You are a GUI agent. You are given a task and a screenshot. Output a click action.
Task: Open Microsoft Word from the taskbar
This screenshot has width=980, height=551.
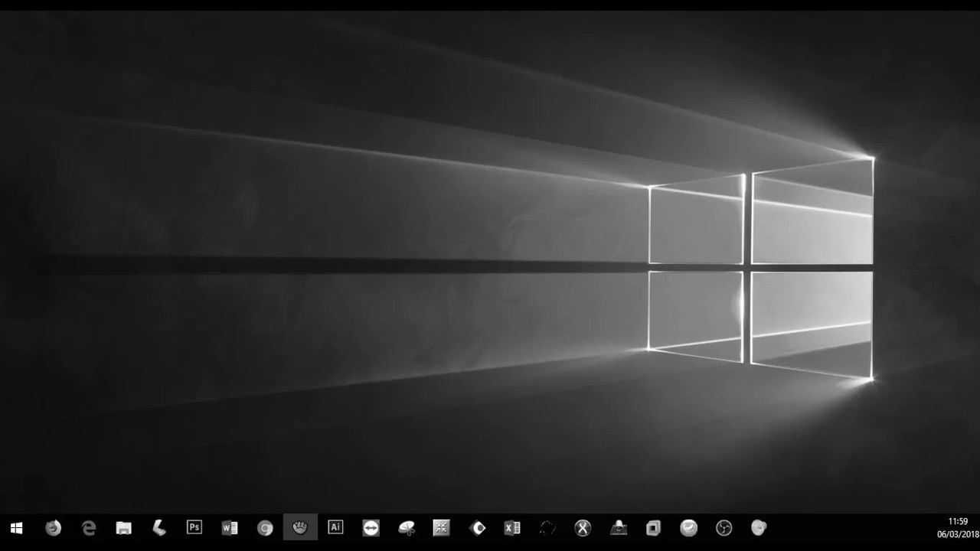click(x=230, y=528)
